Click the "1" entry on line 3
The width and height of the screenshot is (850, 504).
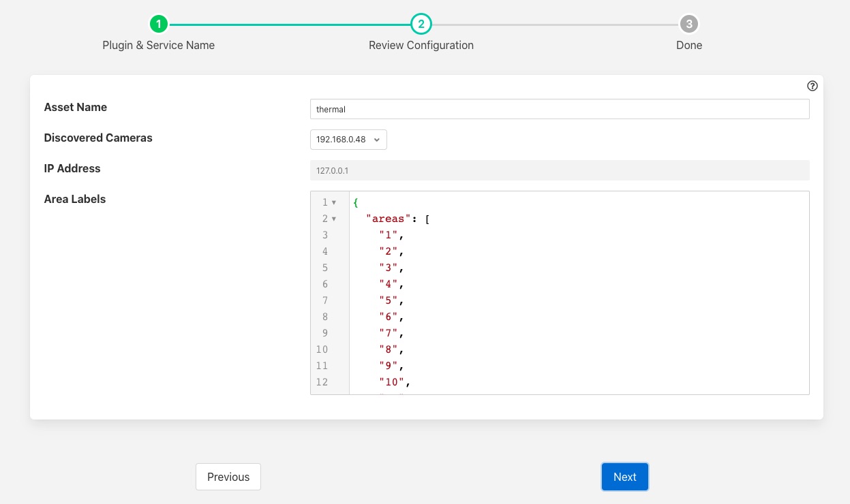[389, 235]
